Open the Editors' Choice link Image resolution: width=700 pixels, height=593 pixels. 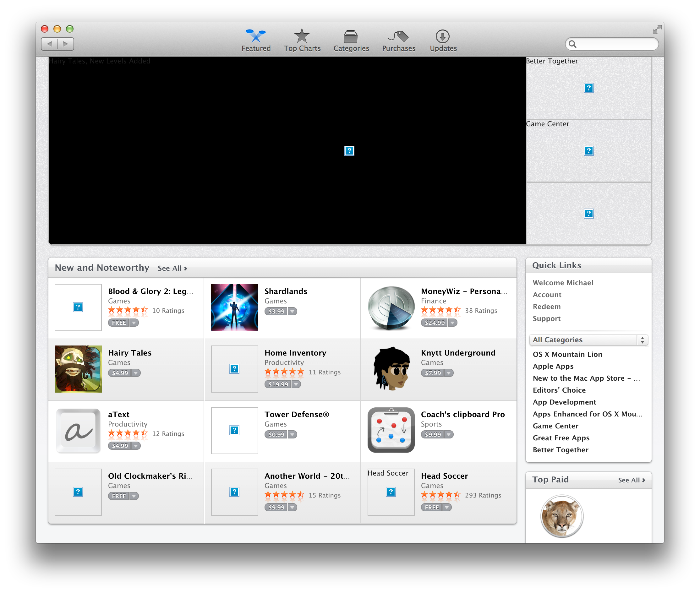coord(559,390)
